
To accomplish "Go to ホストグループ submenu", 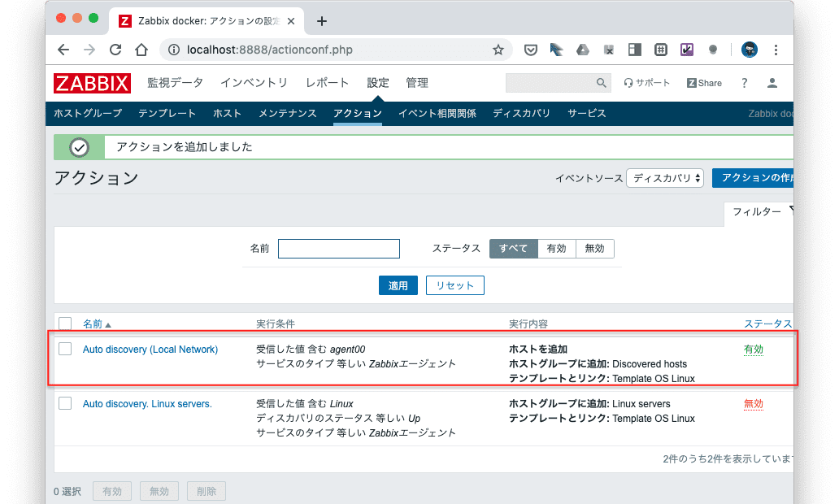I will pyautogui.click(x=88, y=114).
